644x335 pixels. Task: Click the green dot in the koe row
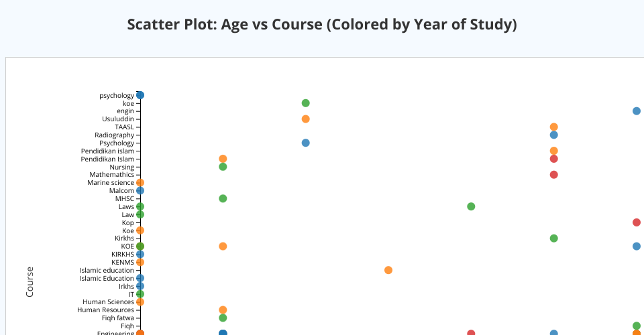(305, 103)
